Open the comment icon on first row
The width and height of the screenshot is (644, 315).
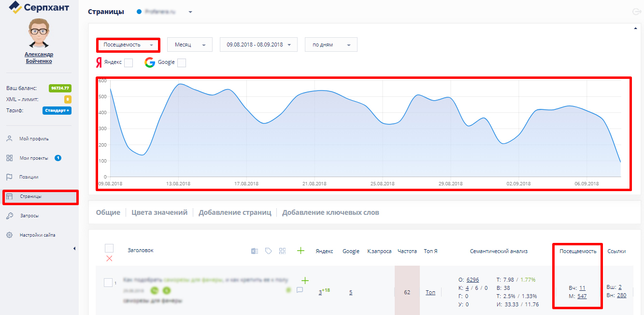click(x=300, y=290)
